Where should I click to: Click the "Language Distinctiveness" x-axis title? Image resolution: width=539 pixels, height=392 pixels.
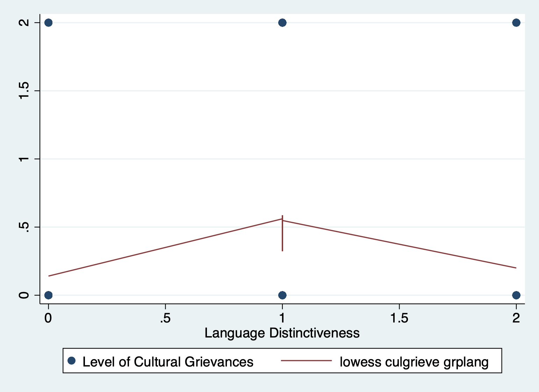[x=282, y=333]
